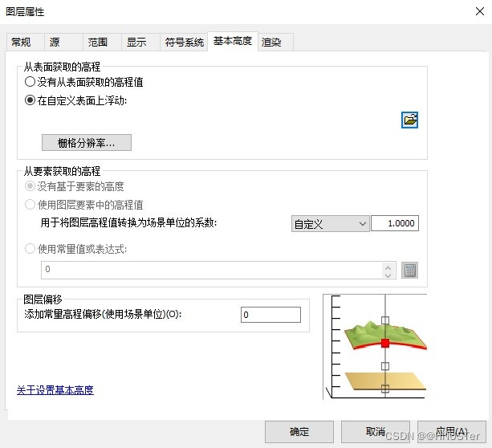Open the 显示 tab
Viewport: 492px width, 448px height.
click(141, 42)
